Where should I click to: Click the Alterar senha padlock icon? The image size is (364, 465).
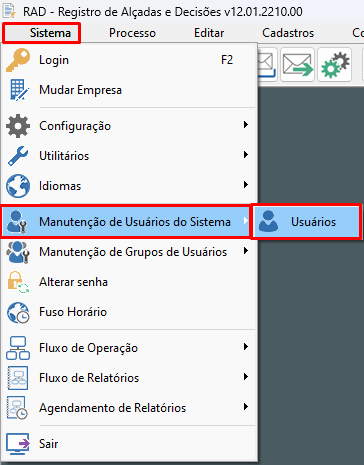pyautogui.click(x=18, y=282)
